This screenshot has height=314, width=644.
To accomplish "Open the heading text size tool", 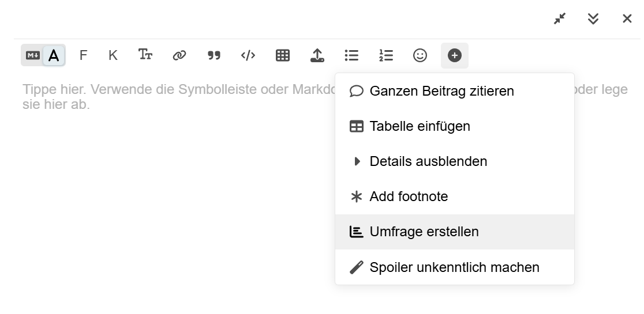I will tap(145, 55).
